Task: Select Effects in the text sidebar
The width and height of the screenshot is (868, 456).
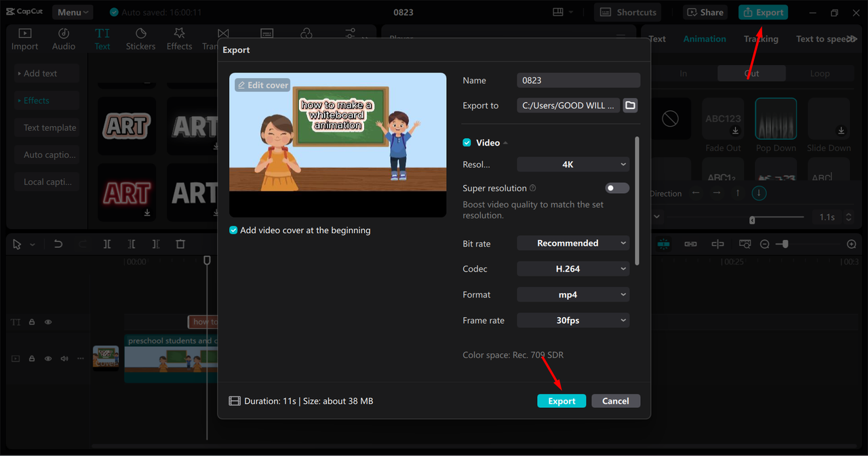Action: pyautogui.click(x=46, y=100)
